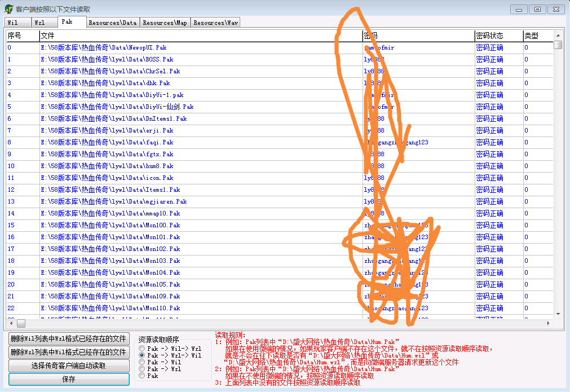The height and width of the screenshot is (392, 570).
Task: Click the 选择传奇客户端自动读取 button
Action: pos(68,365)
